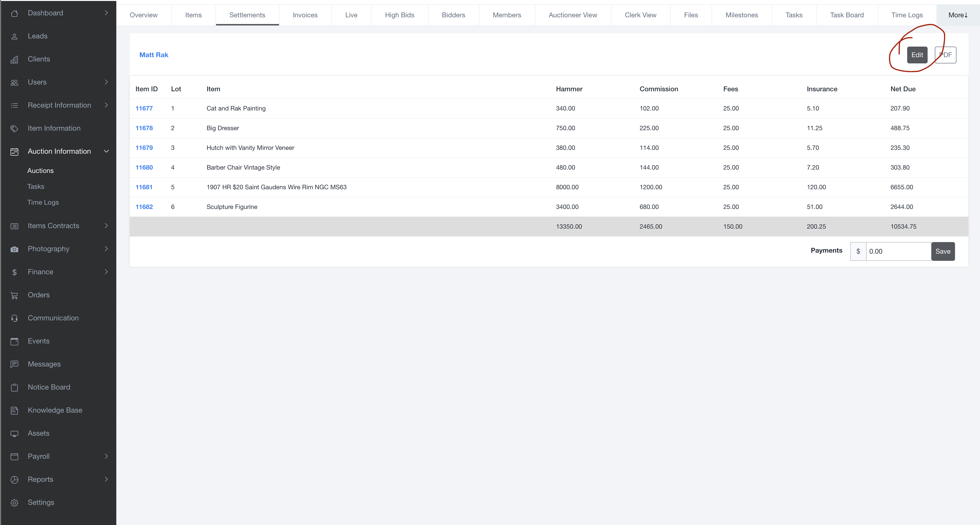980x525 pixels.
Task: Collapse the Auction Information menu chevron
Action: (x=106, y=151)
